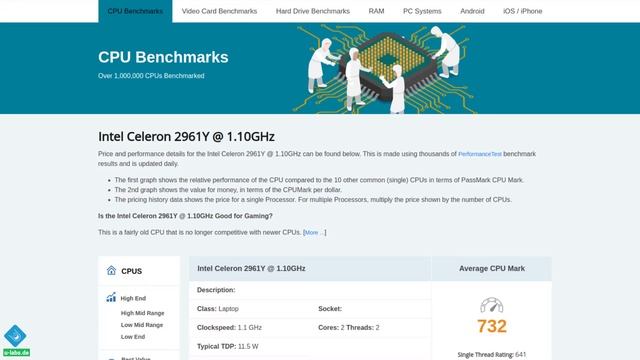Open the CPU Benchmarks tab
This screenshot has height=360, width=640.
point(135,11)
